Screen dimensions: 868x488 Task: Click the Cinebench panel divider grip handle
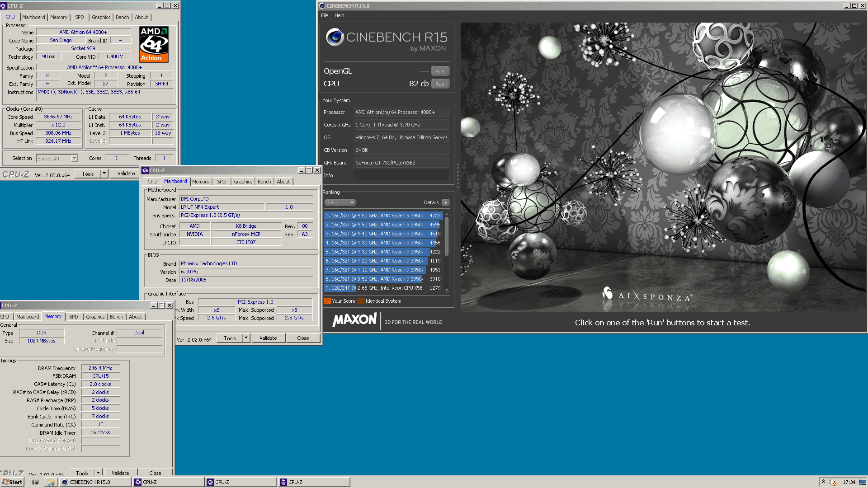[x=458, y=176]
